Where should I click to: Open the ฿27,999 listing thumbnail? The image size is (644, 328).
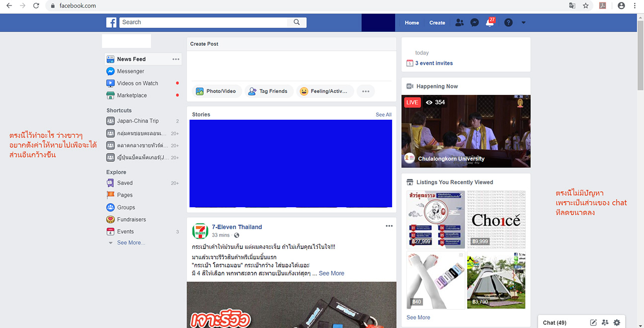coord(436,220)
